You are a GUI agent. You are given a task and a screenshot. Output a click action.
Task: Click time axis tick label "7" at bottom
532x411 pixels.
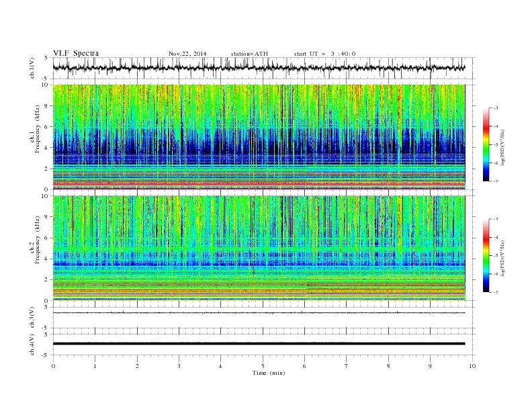(x=347, y=366)
